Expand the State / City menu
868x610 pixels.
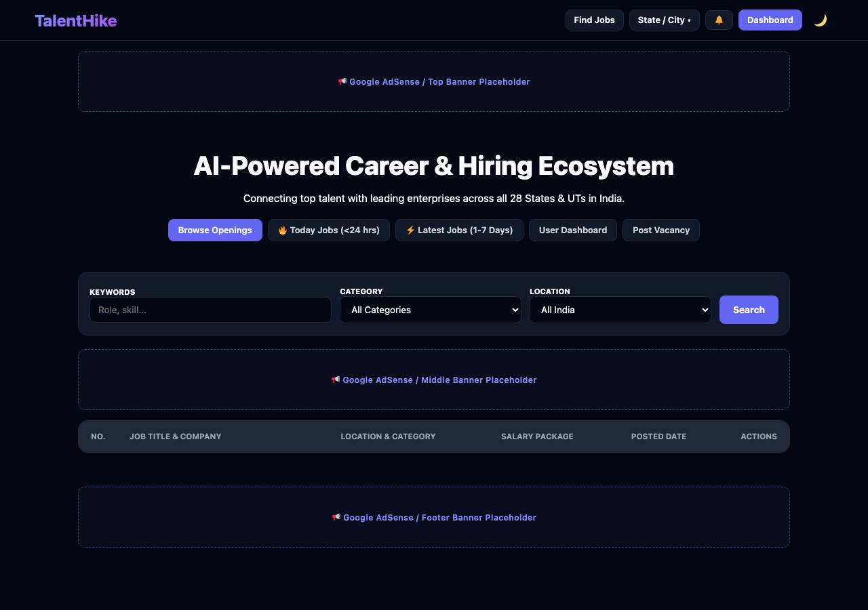tap(665, 20)
